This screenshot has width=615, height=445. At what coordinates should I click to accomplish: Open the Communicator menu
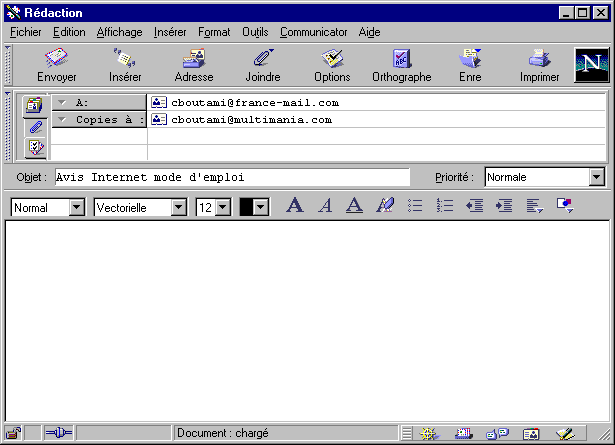click(x=313, y=32)
